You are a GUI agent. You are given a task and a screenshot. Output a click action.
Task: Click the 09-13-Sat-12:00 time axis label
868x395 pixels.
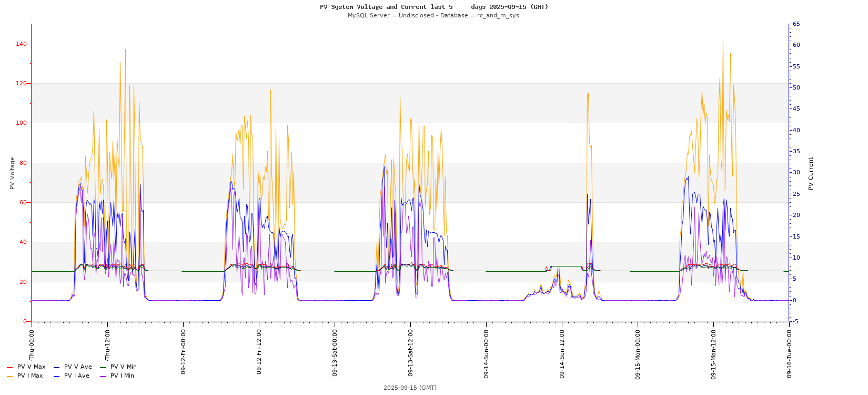[411, 352]
